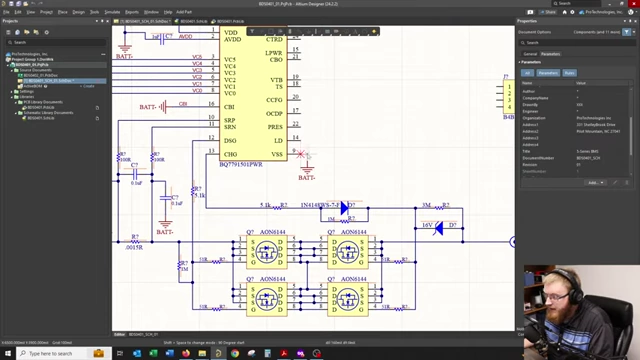
Task: Click in the Projects panel search field
Action: point(56,42)
